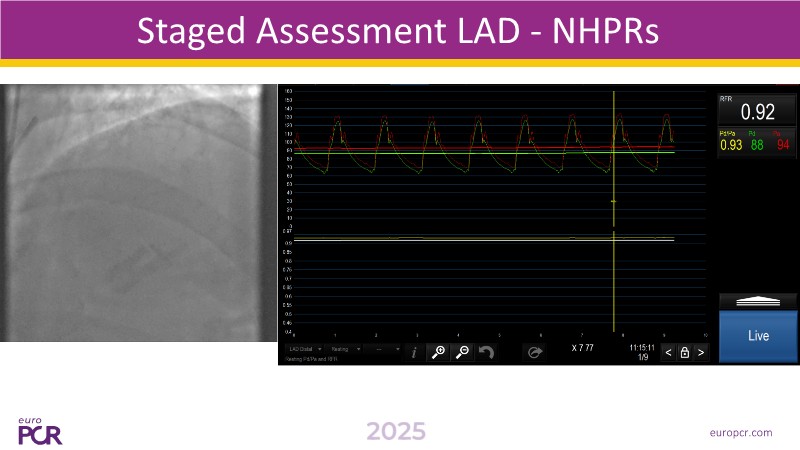Toggle the lock icon
Screen dimensions: 800x450
click(684, 352)
